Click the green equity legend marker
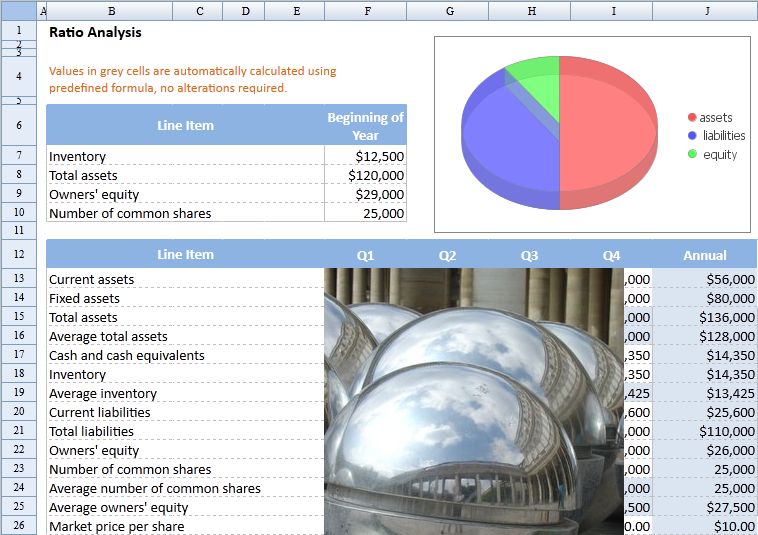The width and height of the screenshot is (758, 535). pos(692,154)
